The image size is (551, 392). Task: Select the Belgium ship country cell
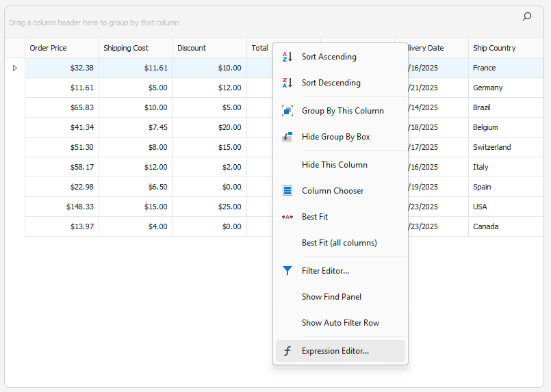pyautogui.click(x=506, y=127)
